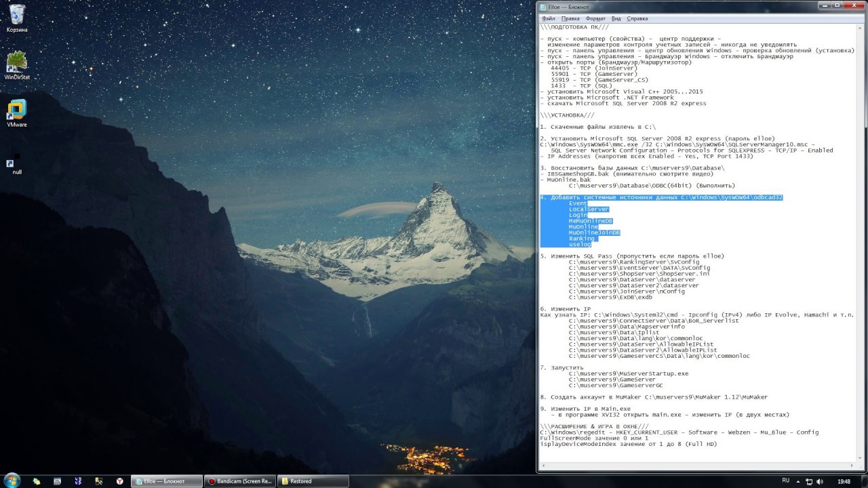The height and width of the screenshot is (488, 868).
Task: Open the Restored folder taskbar button
Action: [x=313, y=481]
